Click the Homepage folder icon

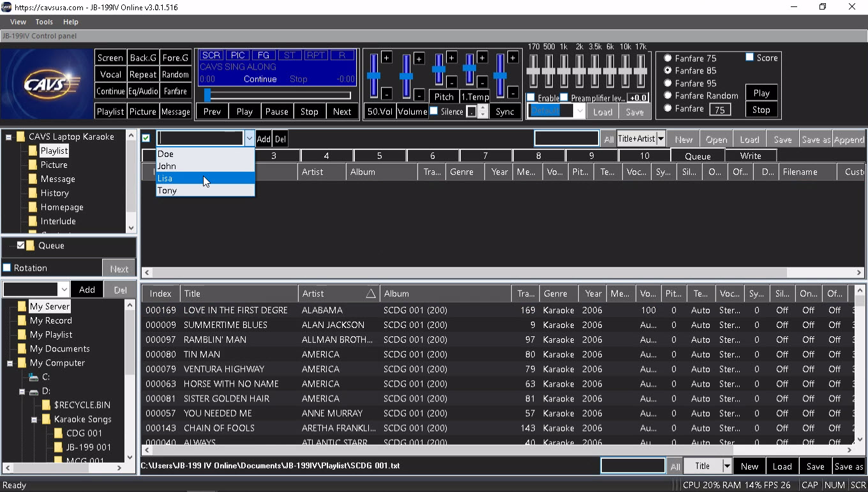33,207
